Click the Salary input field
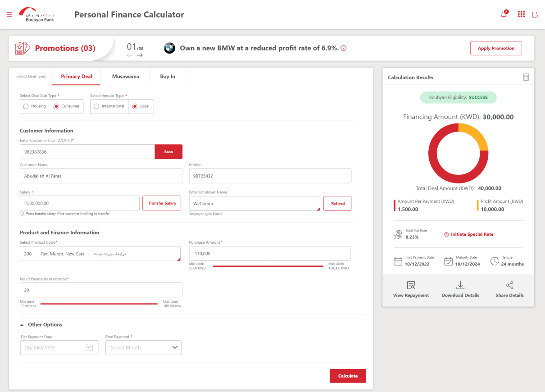The height and width of the screenshot is (392, 545). pyautogui.click(x=80, y=203)
